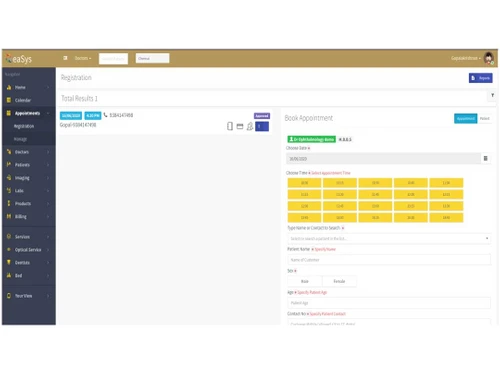Expand the Optical Service chevron in the sidebar
This screenshot has width=500, height=375.
coord(48,250)
